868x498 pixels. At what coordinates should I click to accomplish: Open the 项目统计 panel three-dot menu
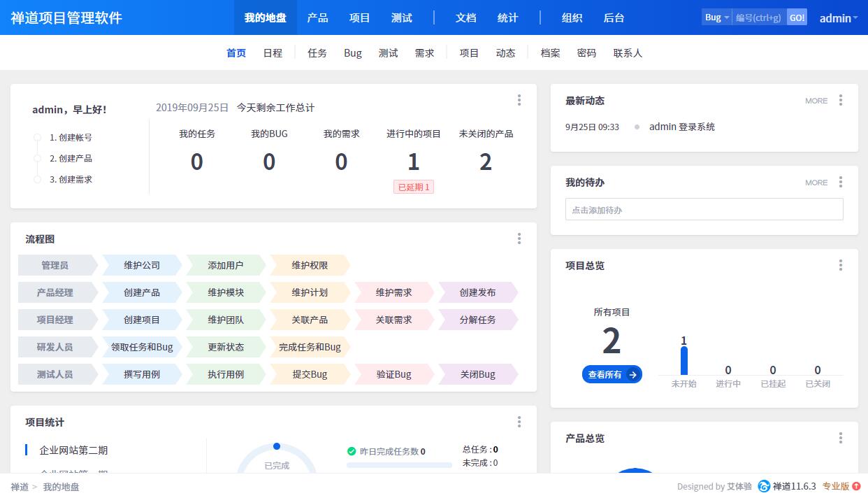pyautogui.click(x=519, y=422)
